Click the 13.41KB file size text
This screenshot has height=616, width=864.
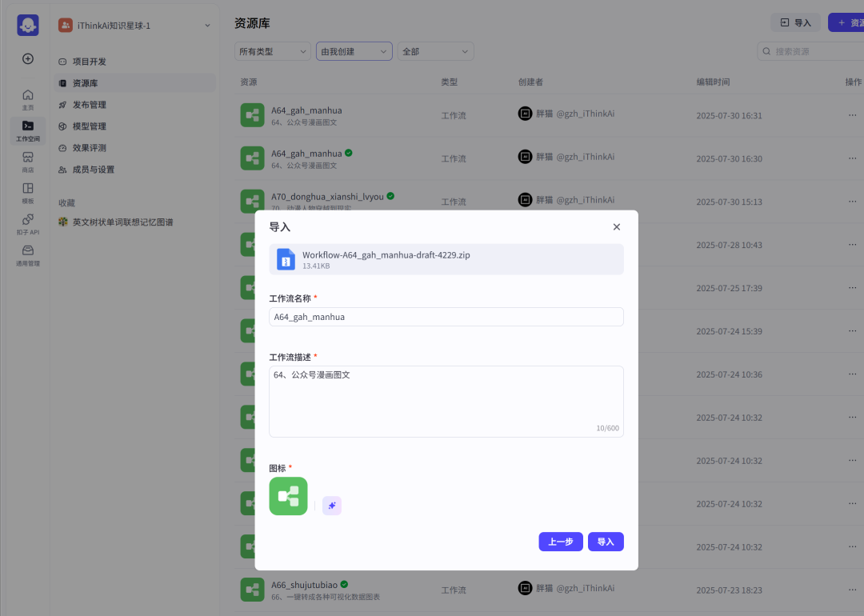click(x=316, y=266)
